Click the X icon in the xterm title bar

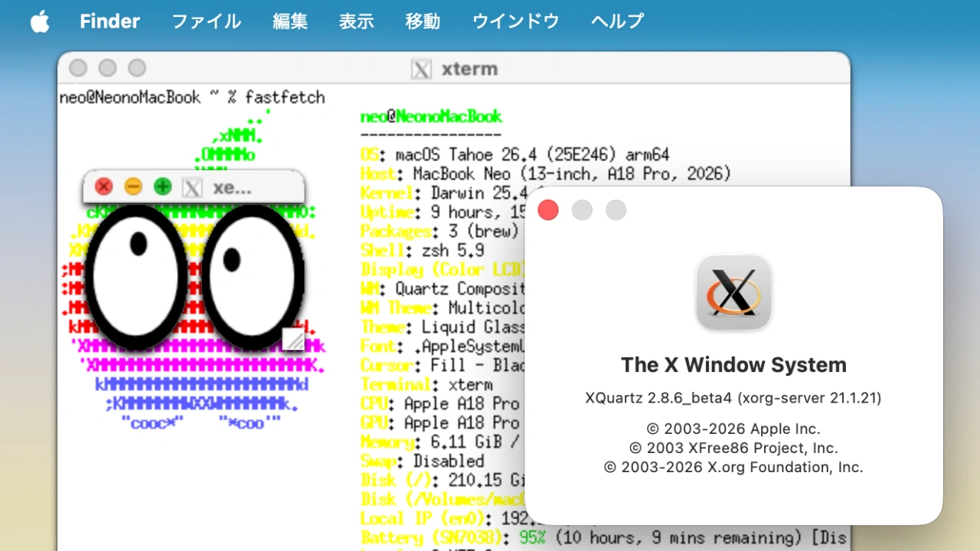(421, 69)
